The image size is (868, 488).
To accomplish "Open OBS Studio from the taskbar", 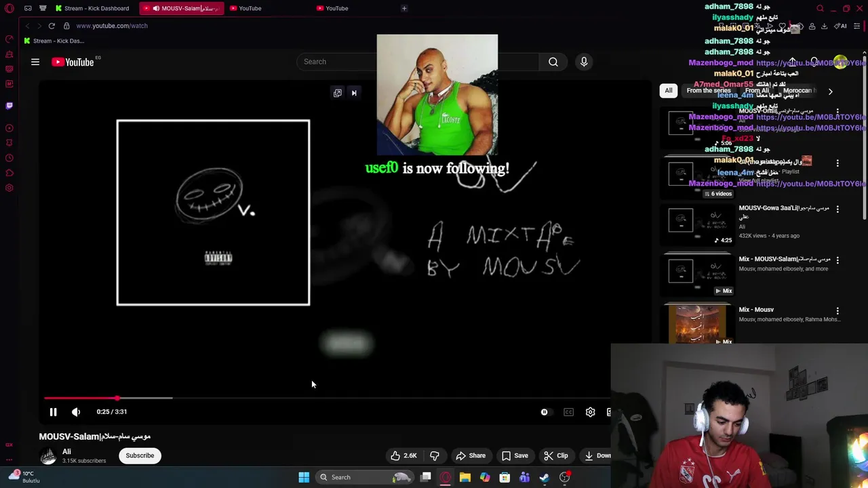I will pyautogui.click(x=564, y=477).
